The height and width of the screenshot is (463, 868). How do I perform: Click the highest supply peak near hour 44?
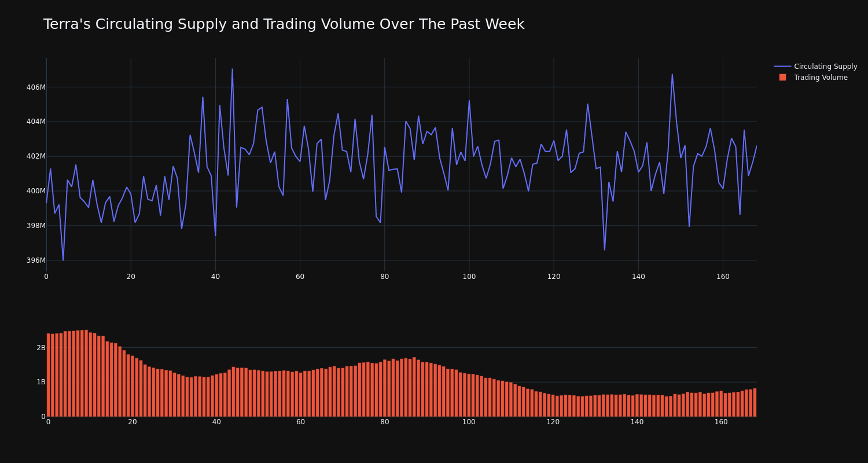(233, 69)
